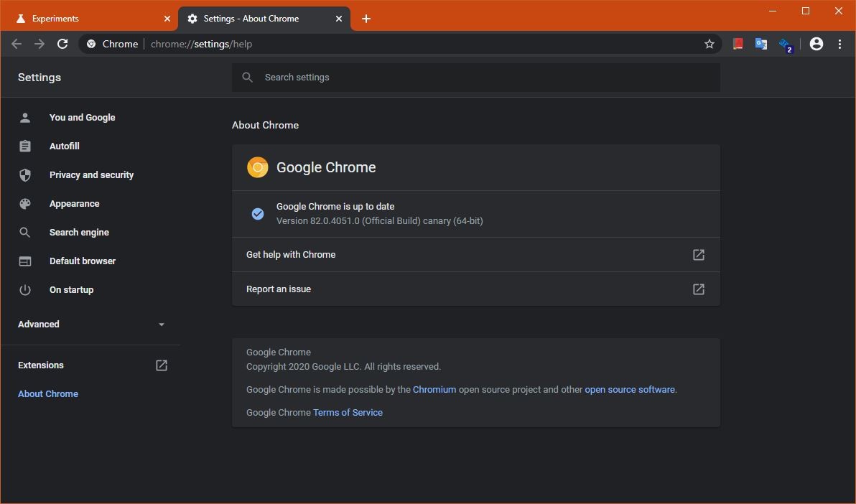This screenshot has height=504, width=856.
Task: Click the flask icon on Experiments tab
Action: coord(21,19)
